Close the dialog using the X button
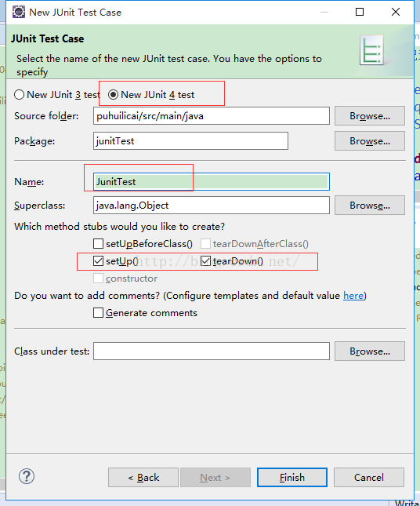Screen dimensions: 420x506 [396, 12]
